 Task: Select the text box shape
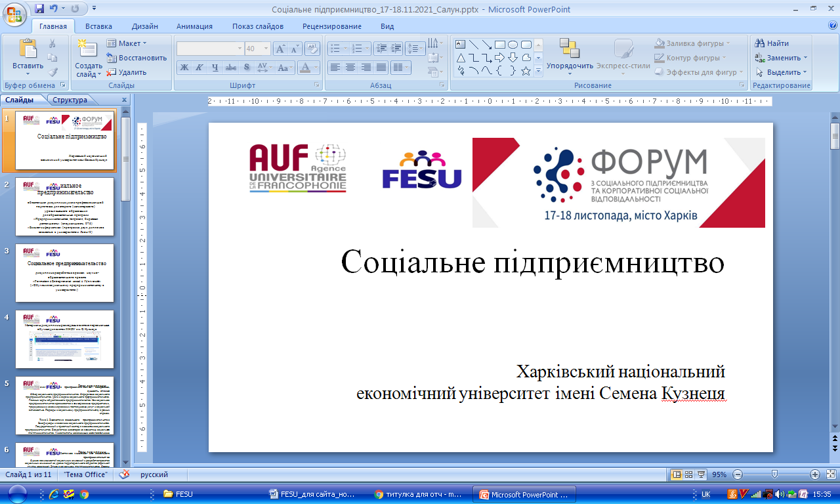(x=461, y=45)
